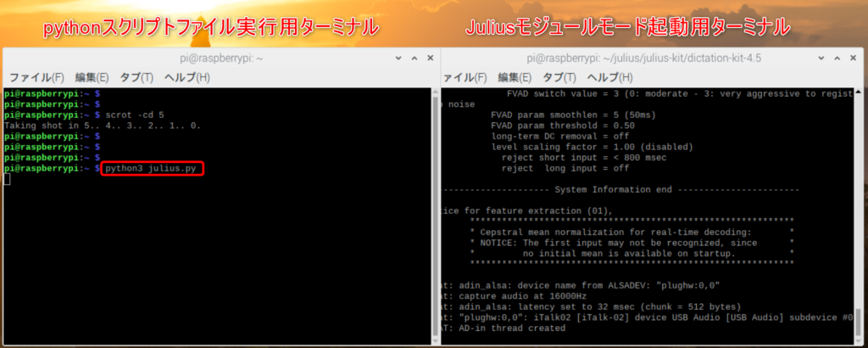Open タブ(T) menu in left terminal

point(136,77)
